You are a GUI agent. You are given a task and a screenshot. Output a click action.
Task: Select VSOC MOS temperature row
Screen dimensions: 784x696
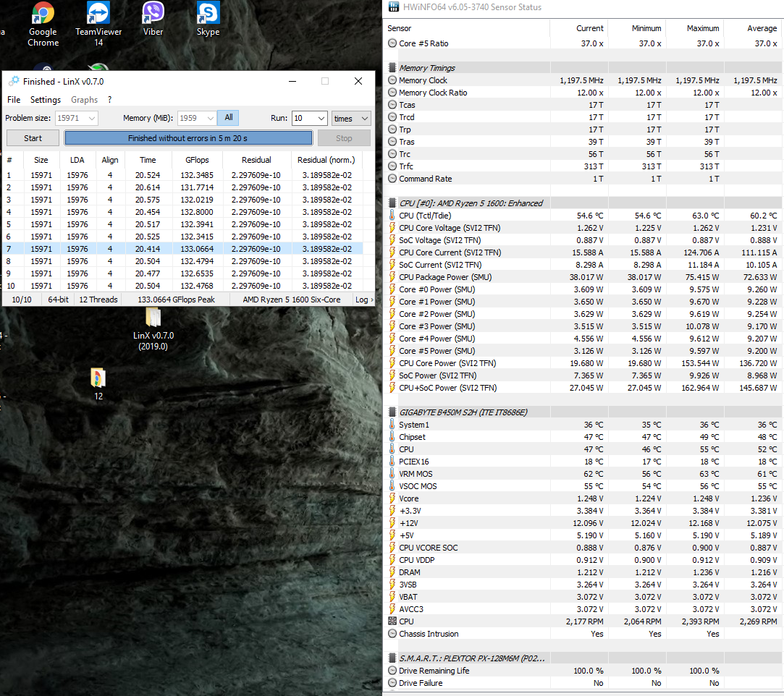[583, 486]
